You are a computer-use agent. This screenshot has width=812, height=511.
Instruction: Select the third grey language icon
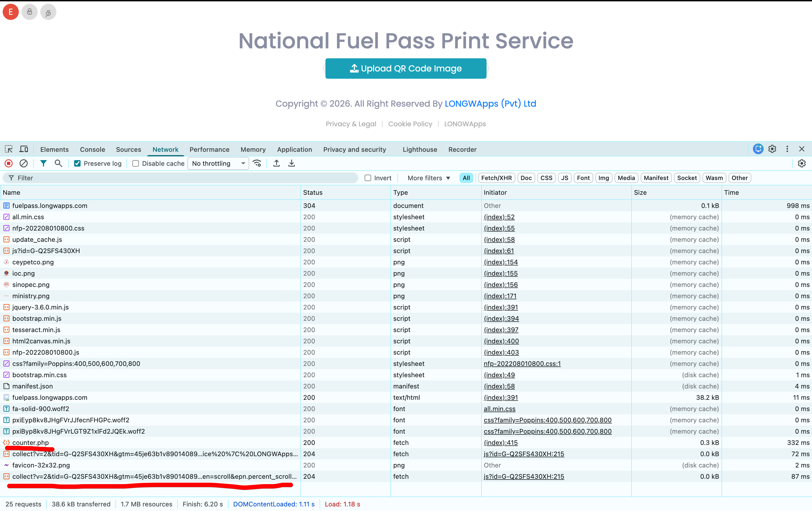(48, 12)
